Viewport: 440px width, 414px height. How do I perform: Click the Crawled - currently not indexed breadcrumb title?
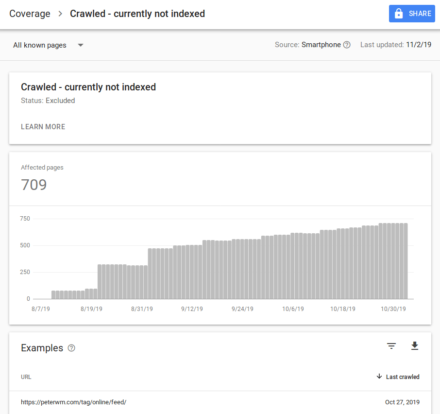pyautogui.click(x=137, y=14)
